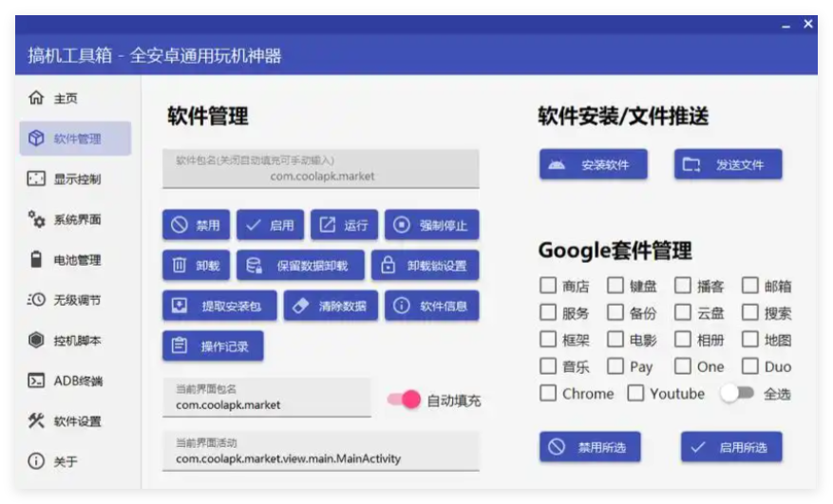
Task: Click the 软件设置 tools icon
Action: 36,420
